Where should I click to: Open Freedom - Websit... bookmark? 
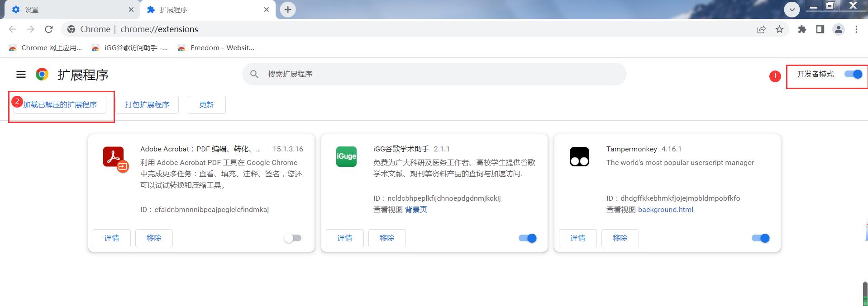click(x=216, y=48)
